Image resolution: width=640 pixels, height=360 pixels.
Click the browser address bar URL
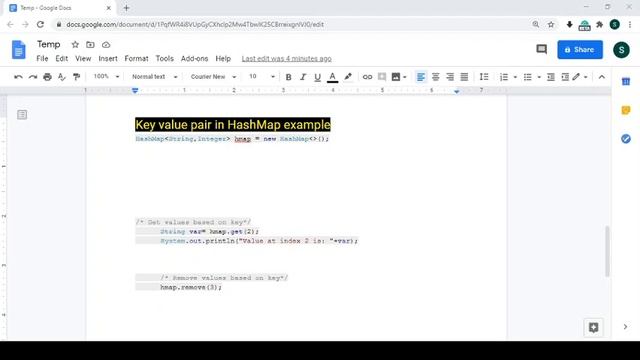(195, 24)
